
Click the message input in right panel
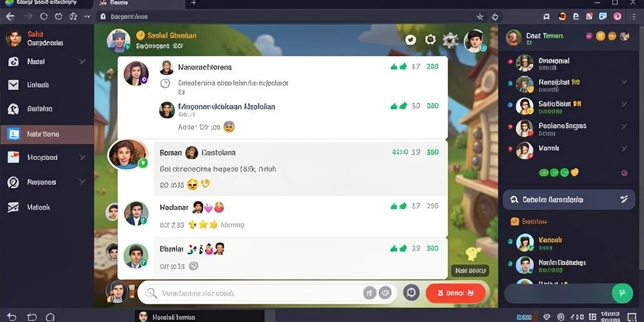click(558, 293)
